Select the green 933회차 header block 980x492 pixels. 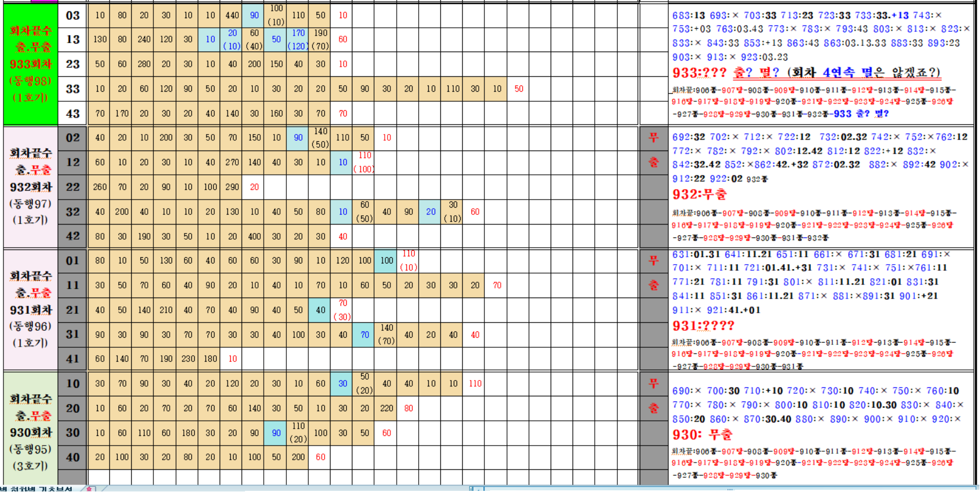point(31,64)
